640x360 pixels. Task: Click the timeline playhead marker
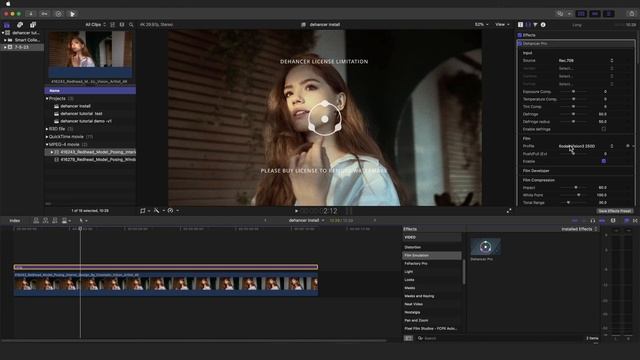tap(80, 229)
